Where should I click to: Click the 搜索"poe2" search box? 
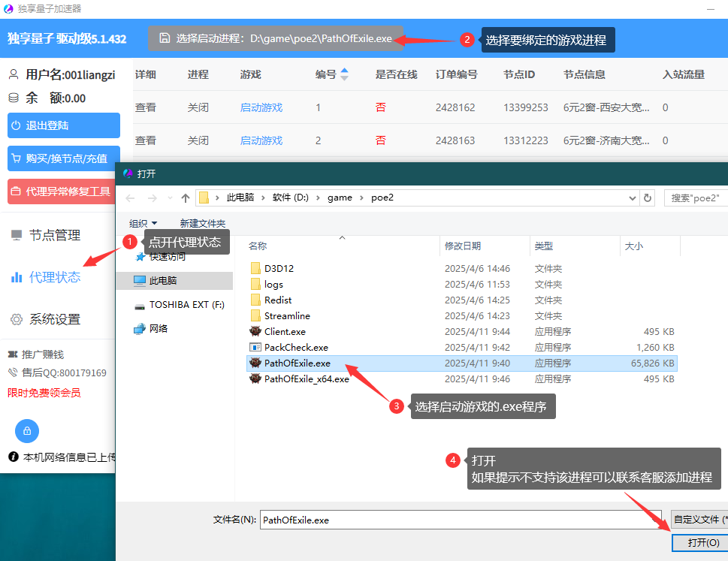(696, 198)
